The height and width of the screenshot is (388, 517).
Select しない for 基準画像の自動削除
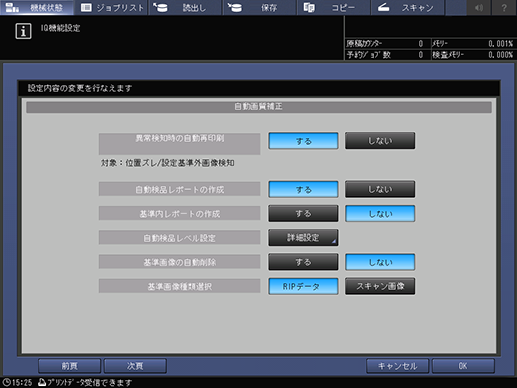(x=380, y=262)
